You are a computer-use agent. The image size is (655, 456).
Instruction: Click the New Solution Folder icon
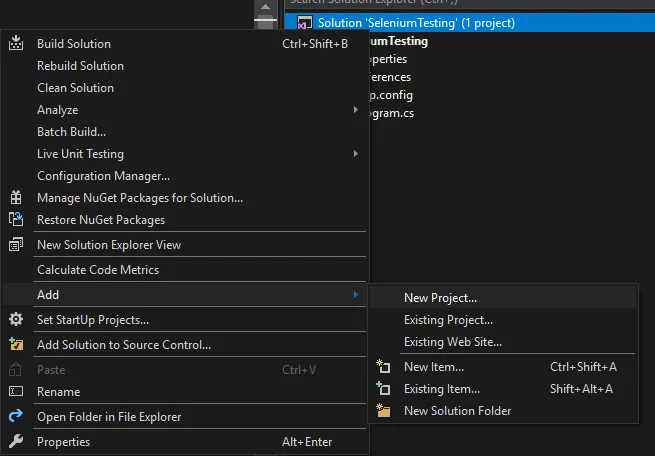tap(383, 411)
